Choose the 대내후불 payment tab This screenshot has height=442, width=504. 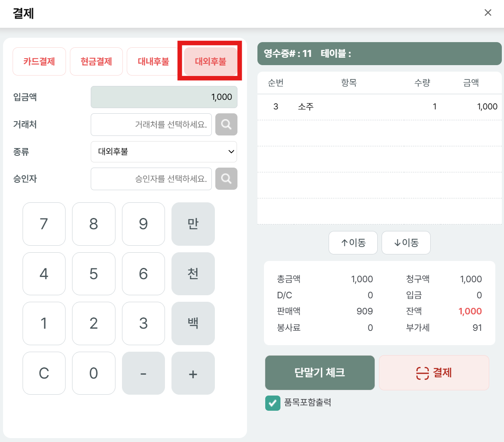point(153,62)
